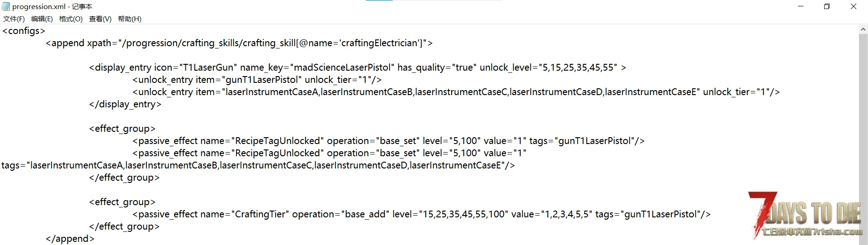Open the 帮助(H) menu
This screenshot has width=868, height=245.
[x=129, y=19]
